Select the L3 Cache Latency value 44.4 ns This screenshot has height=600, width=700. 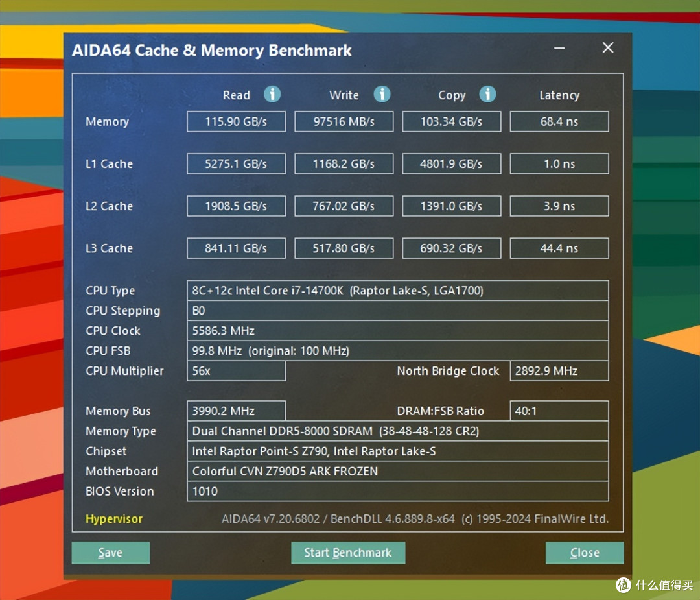(x=559, y=248)
